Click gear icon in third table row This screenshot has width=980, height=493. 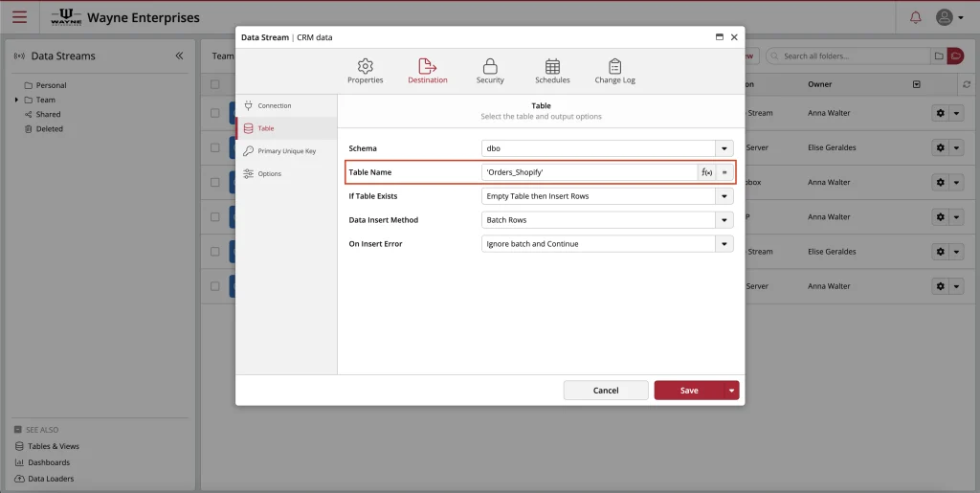tap(940, 183)
